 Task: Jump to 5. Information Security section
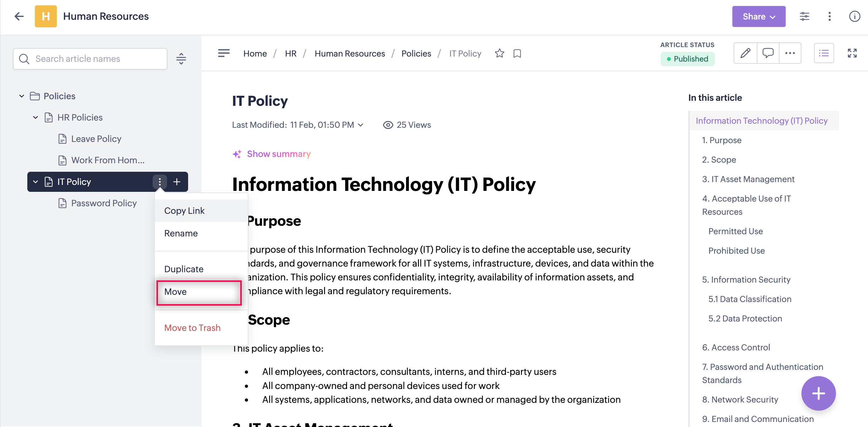(746, 279)
